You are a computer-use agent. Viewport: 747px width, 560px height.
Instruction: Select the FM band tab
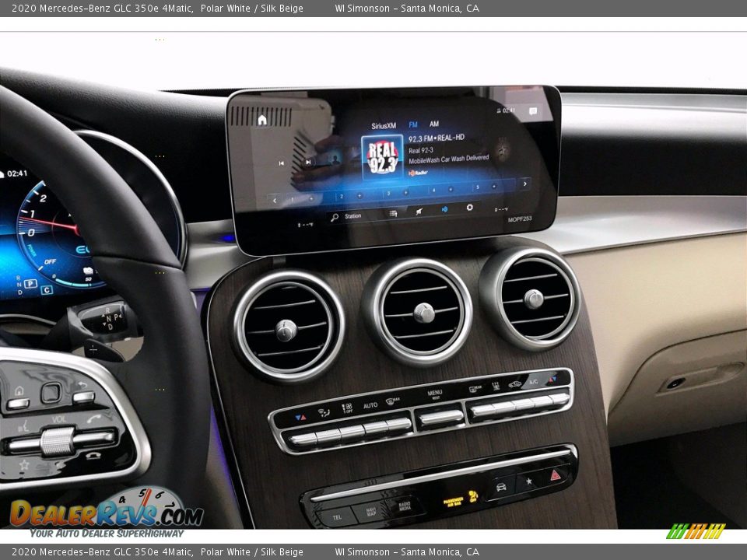coord(413,124)
